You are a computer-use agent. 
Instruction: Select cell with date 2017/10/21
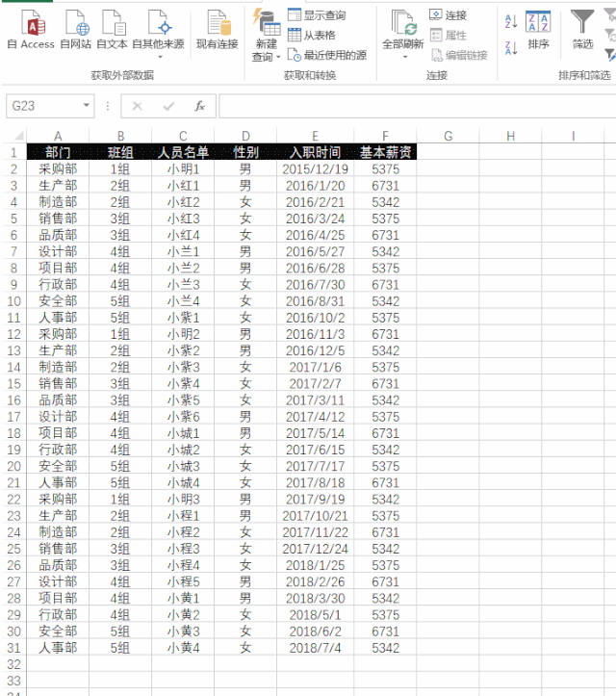[315, 516]
